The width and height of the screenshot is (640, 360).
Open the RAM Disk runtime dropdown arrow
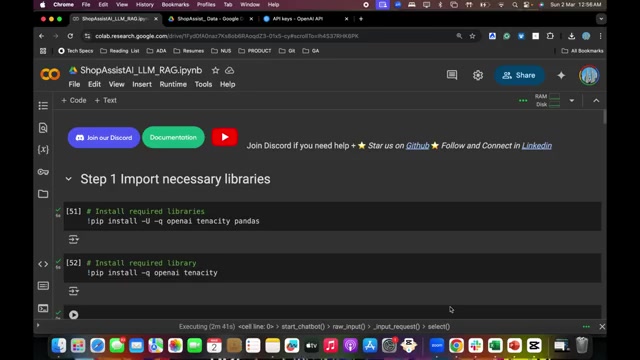tap(571, 100)
